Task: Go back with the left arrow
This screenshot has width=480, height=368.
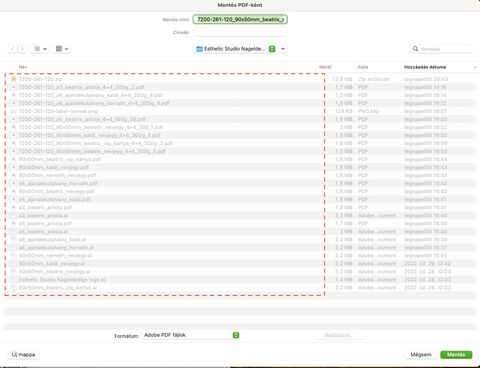Action: (x=12, y=49)
